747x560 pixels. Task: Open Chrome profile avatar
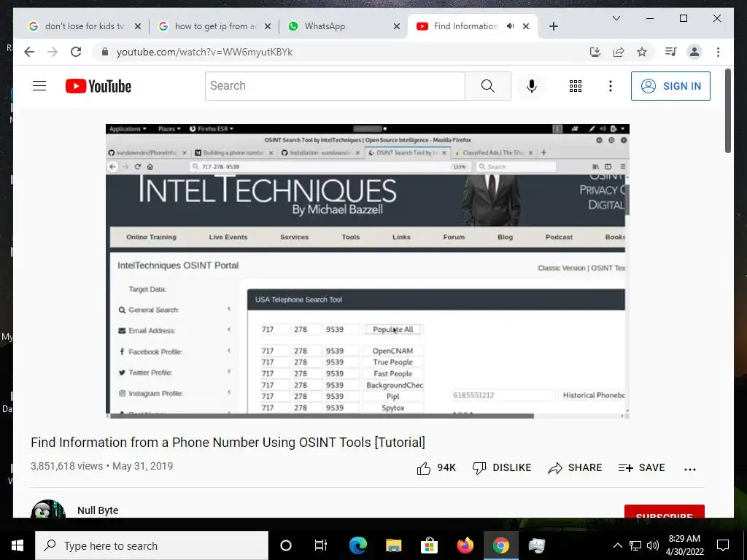[x=694, y=52]
